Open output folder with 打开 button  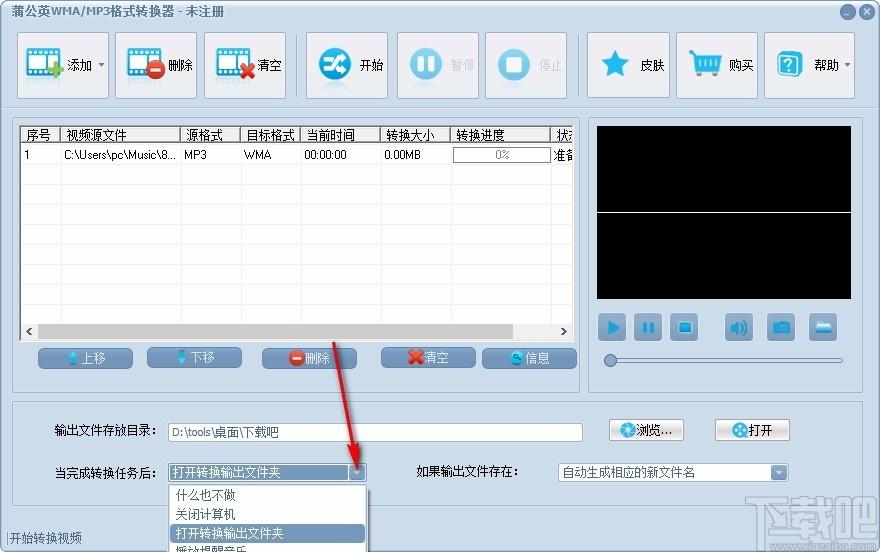pyautogui.click(x=752, y=430)
